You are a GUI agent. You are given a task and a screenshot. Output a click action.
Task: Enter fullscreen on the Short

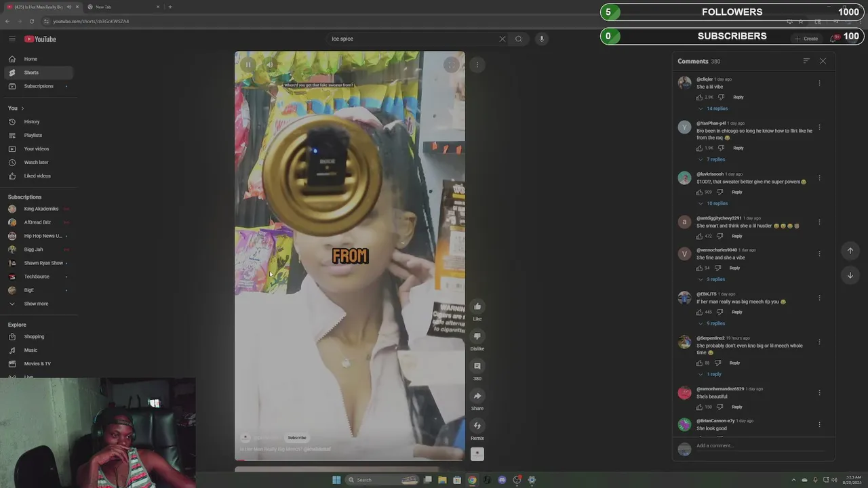point(451,65)
